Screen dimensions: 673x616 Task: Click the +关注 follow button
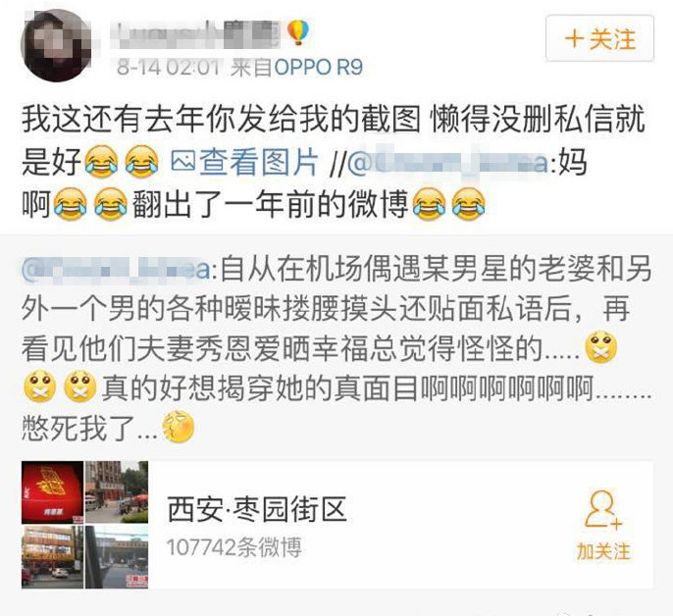pyautogui.click(x=599, y=38)
